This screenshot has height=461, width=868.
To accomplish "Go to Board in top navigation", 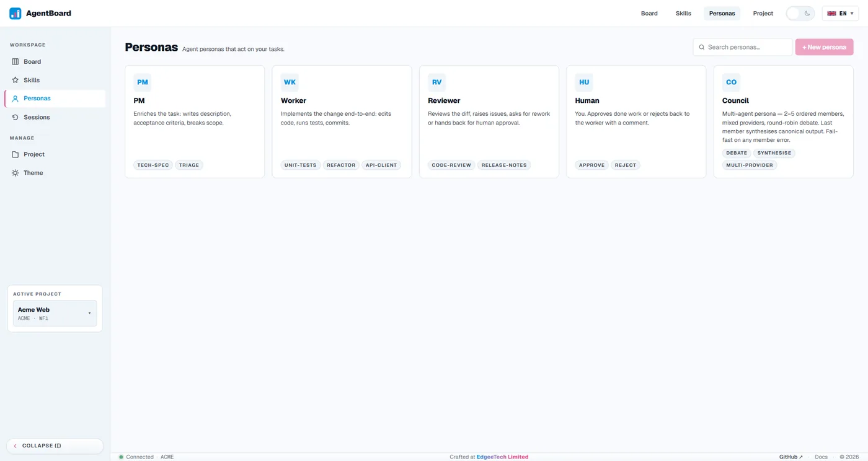I will (x=649, y=13).
